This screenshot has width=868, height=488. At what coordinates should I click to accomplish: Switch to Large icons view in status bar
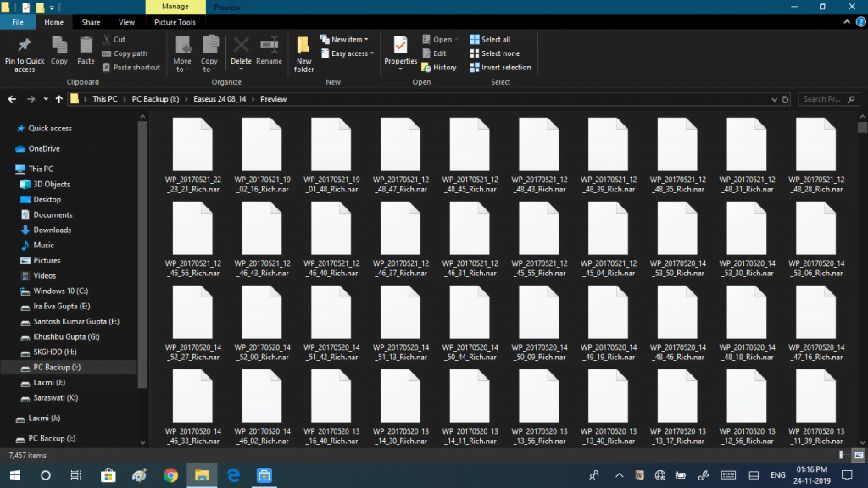click(x=859, y=455)
